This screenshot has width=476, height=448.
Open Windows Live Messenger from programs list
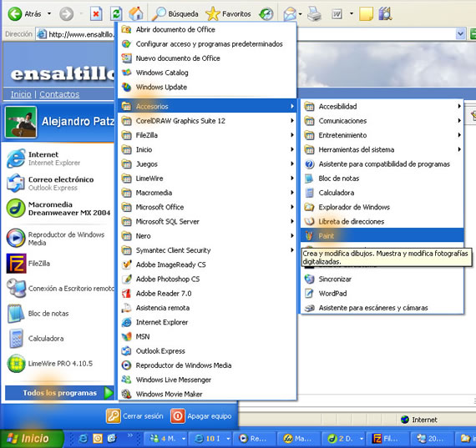207,380
